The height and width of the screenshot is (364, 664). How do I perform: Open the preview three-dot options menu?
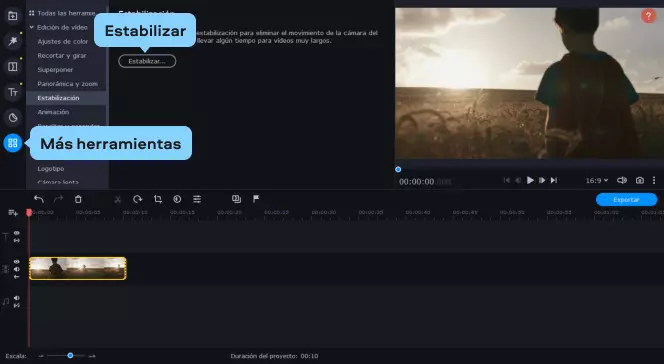click(654, 180)
